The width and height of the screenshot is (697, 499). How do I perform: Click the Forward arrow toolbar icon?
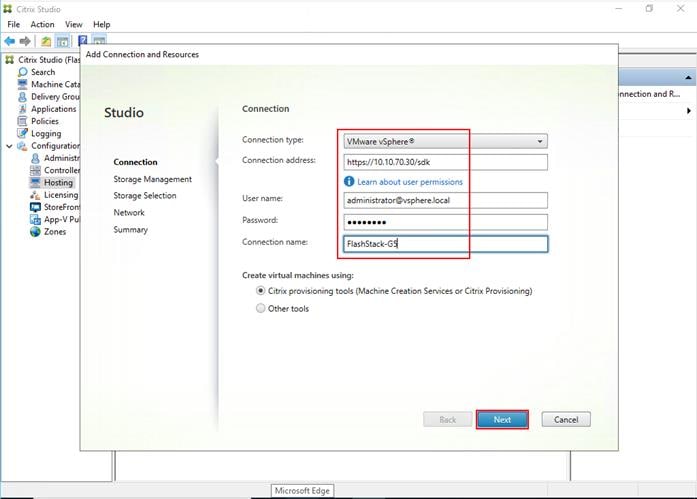(25, 41)
